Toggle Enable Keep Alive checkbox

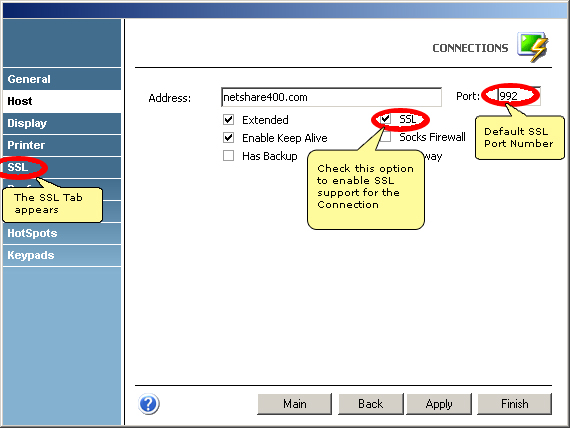point(228,137)
